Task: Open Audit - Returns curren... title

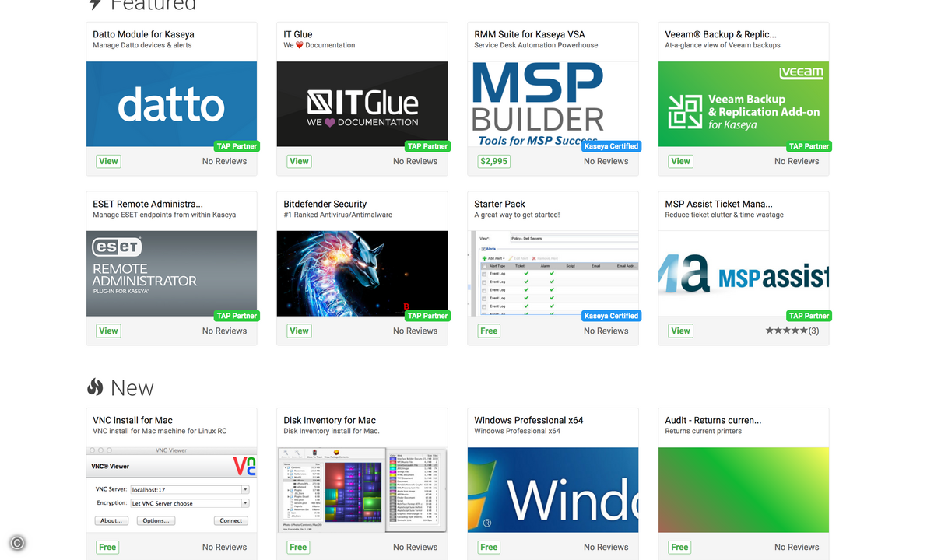Action: 713,420
